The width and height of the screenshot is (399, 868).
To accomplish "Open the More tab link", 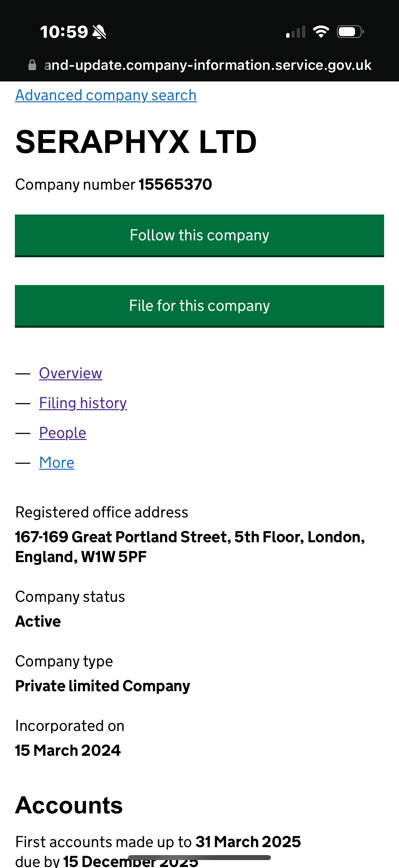I will tap(57, 463).
